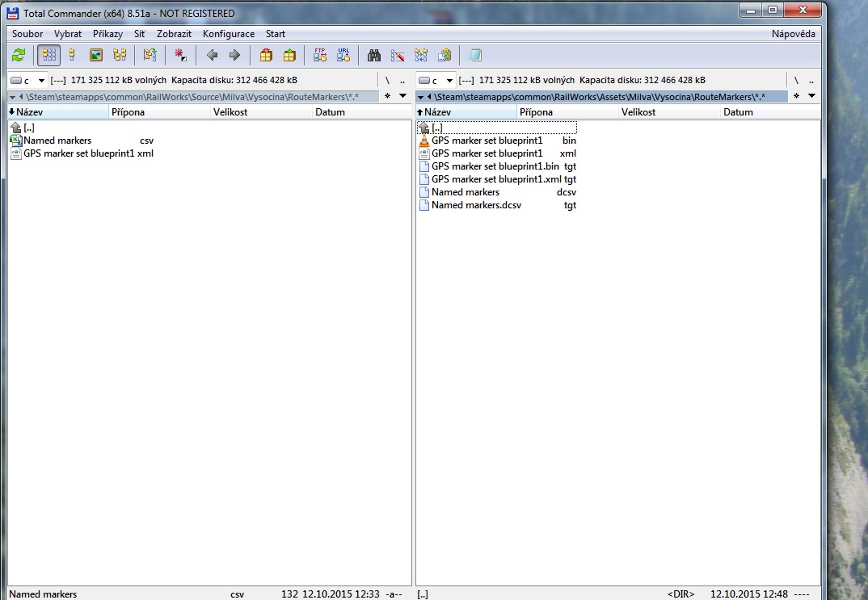Viewport: 868px width, 600px height.
Task: Go forward with right arrow icon
Action: [x=234, y=55]
